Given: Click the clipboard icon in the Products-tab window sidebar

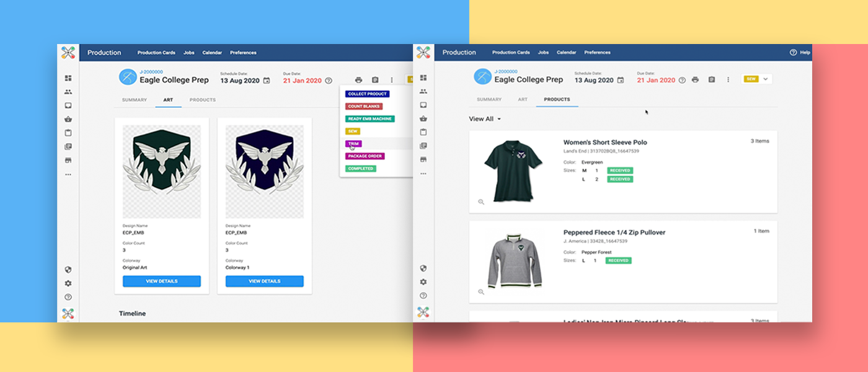Looking at the screenshot, I should click(x=423, y=132).
